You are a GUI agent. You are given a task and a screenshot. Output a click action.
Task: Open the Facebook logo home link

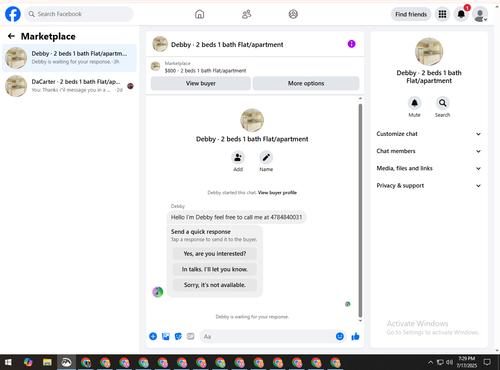(x=13, y=14)
